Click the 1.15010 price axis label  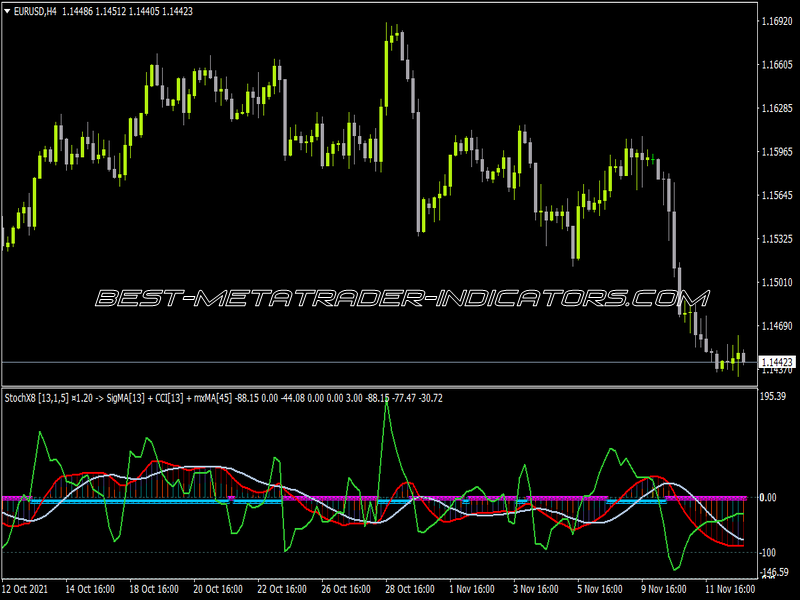(x=778, y=282)
